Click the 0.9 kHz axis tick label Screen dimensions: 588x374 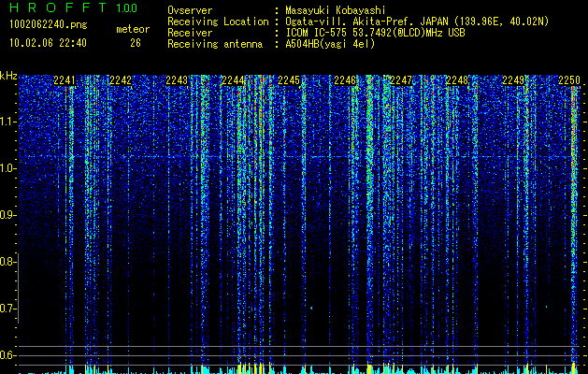click(7, 215)
